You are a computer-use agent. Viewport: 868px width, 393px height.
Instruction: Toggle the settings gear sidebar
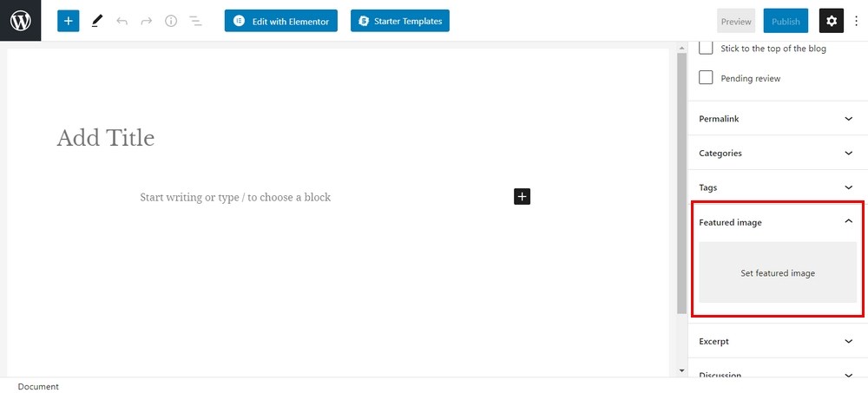point(832,21)
